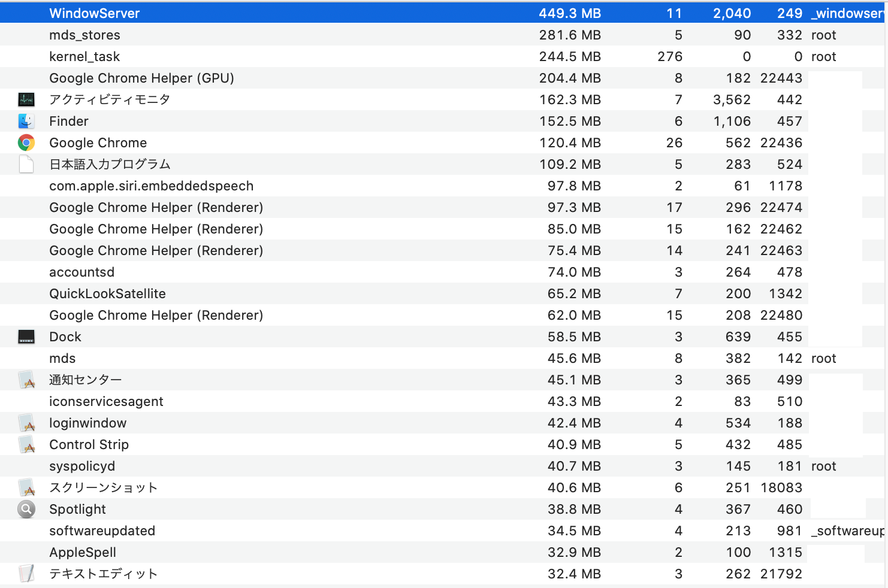The height and width of the screenshot is (588, 888).
Task: Select the 日本語入力プログラム process name
Action: point(110,164)
